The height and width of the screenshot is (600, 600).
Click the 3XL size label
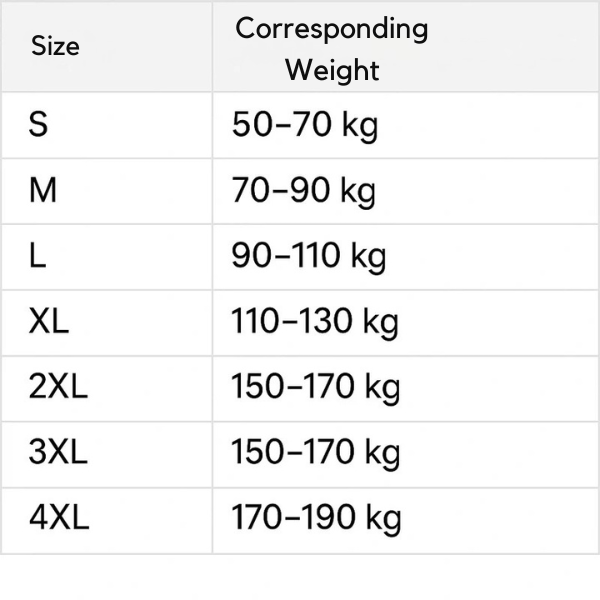58,452
